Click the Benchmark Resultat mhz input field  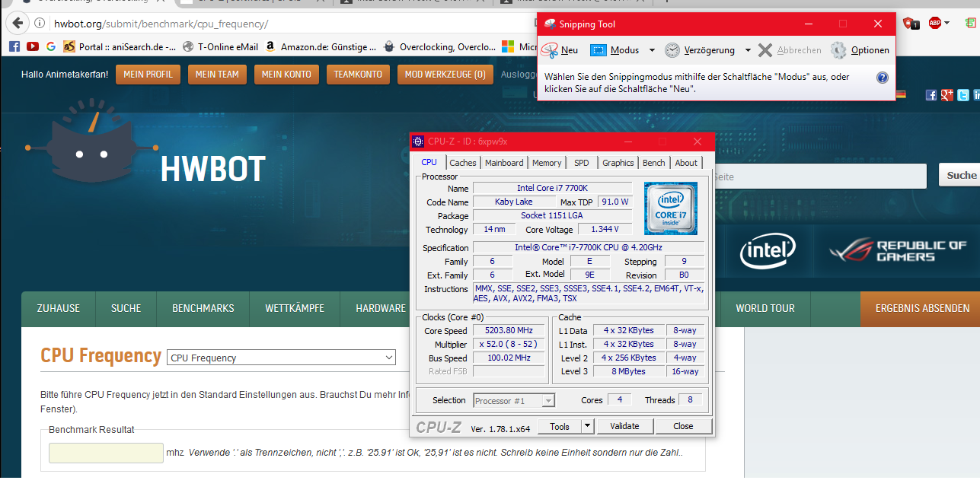106,453
